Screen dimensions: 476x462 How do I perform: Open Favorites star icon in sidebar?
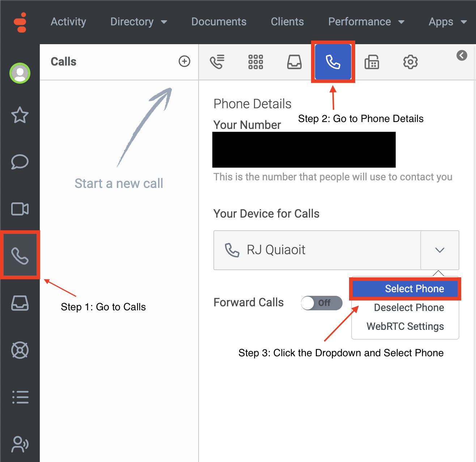tap(20, 115)
